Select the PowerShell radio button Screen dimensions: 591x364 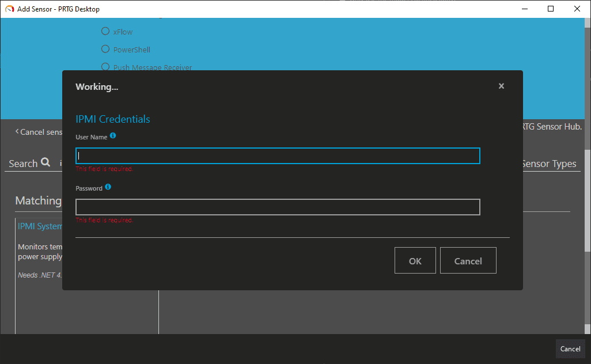(105, 49)
